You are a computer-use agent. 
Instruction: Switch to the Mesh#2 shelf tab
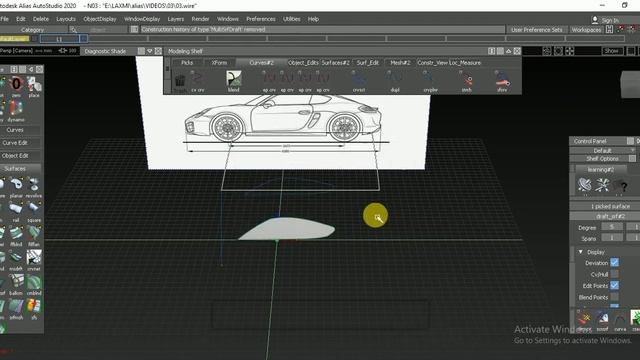[400, 62]
